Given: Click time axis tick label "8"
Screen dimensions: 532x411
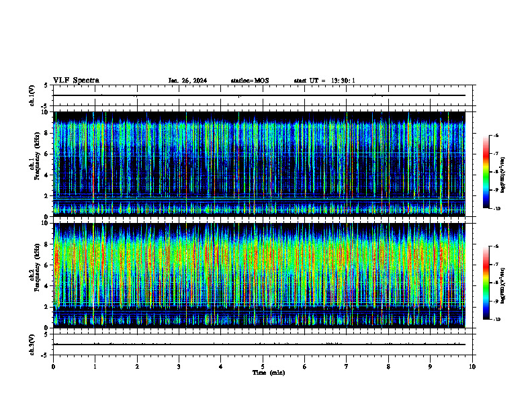Looking at the screenshot, I should click(x=388, y=367).
